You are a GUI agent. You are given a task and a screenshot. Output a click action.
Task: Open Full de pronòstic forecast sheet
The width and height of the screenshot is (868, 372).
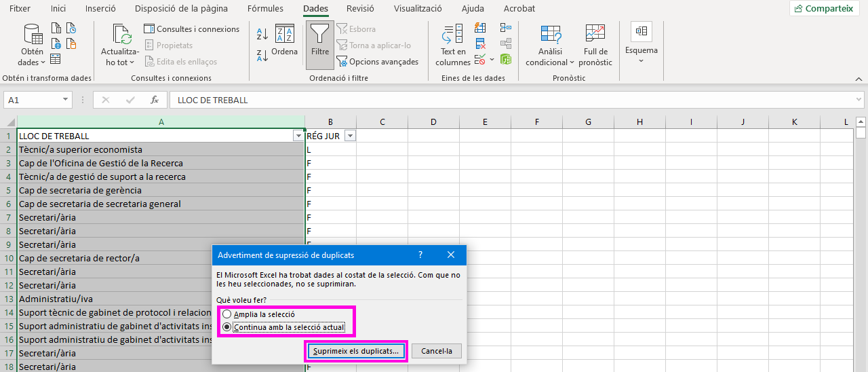pos(596,45)
